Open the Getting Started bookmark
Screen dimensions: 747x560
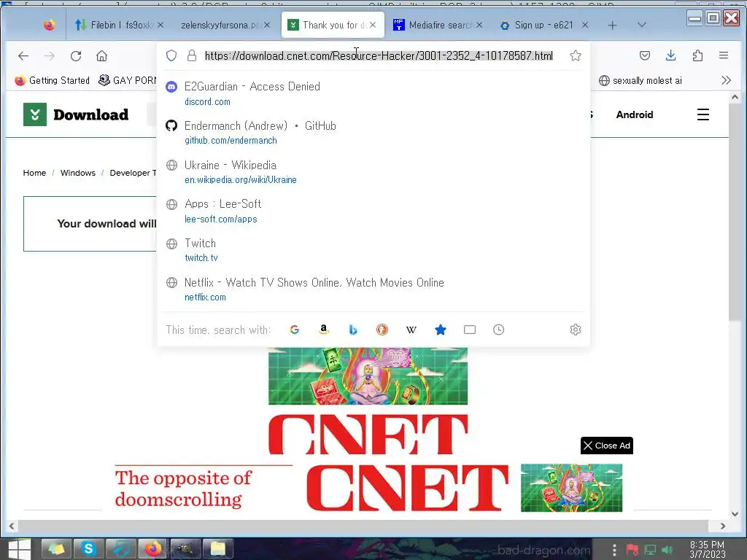pos(52,80)
